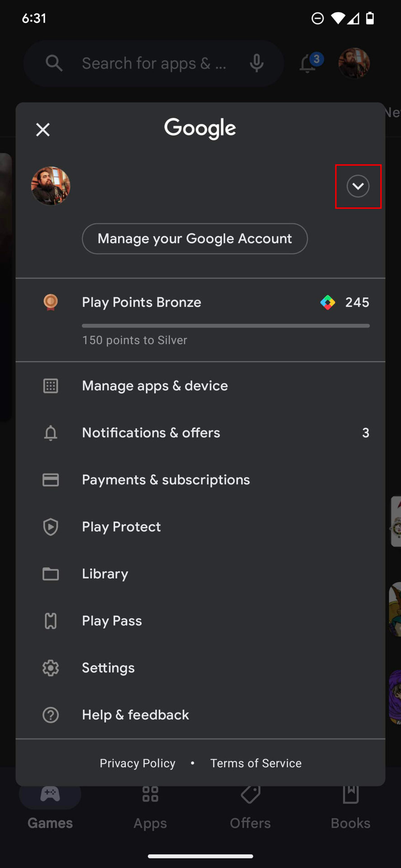Tap Manage your Google Account button
Viewport: 401px width, 868px height.
coord(194,239)
